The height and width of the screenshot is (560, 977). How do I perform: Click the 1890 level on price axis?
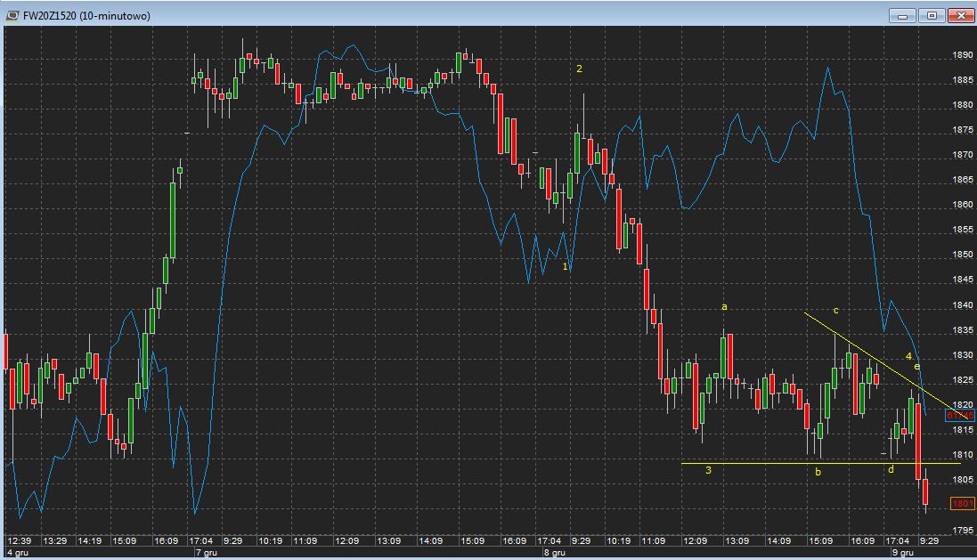coord(962,55)
